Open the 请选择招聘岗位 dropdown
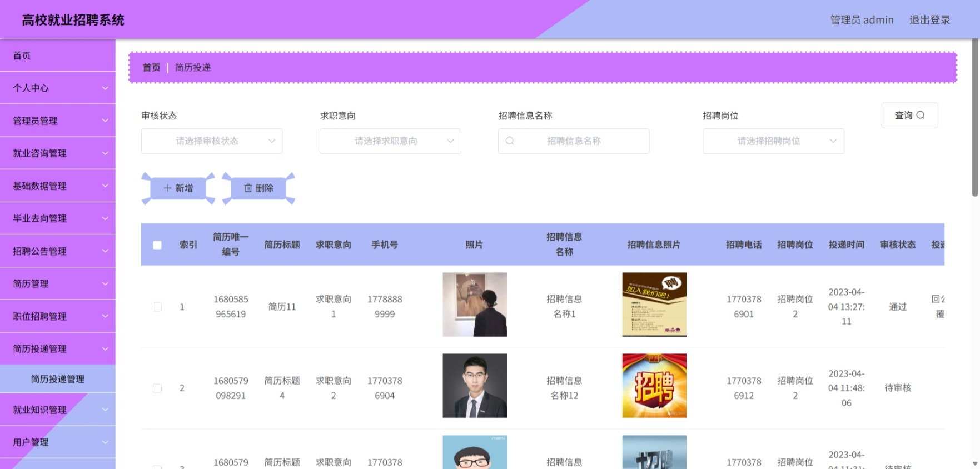Screen dimensions: 980x469 point(773,141)
